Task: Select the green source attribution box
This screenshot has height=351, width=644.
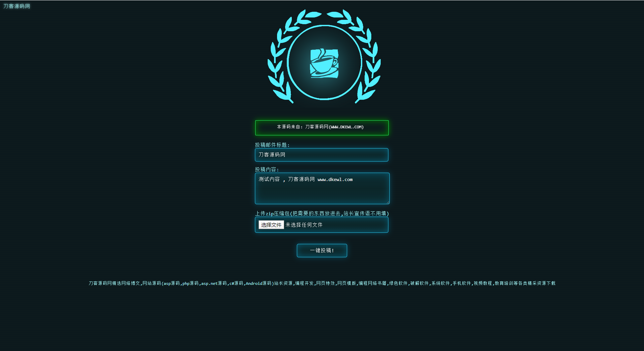Action: point(322,128)
